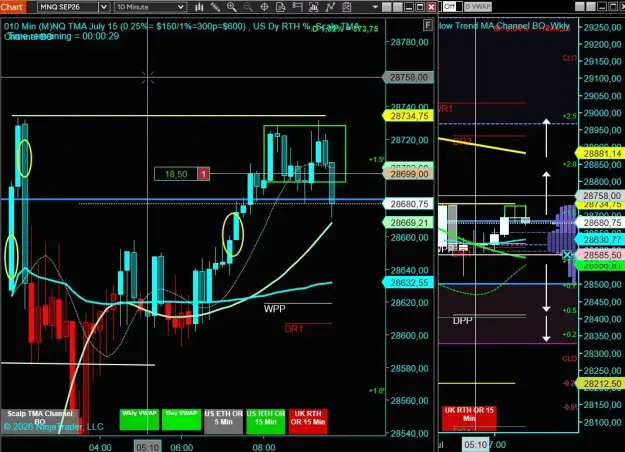Viewport: 625px width, 452px height.
Task: Open the Chart tab
Action: (12, 6)
